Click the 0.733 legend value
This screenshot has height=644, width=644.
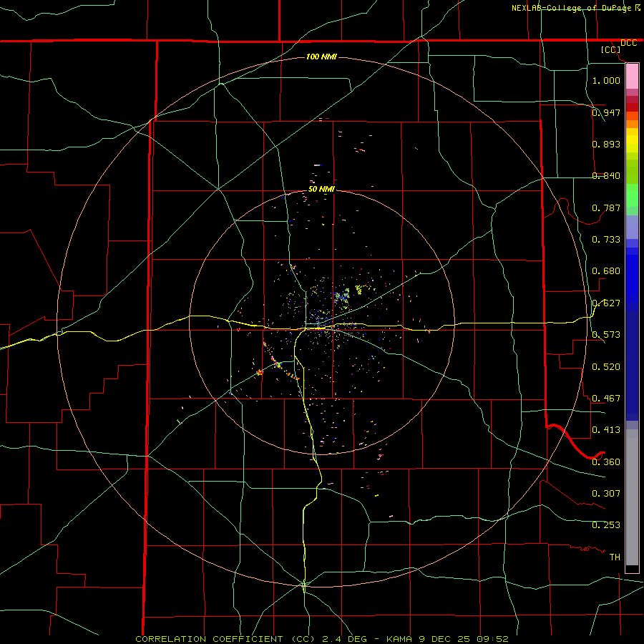[606, 240]
